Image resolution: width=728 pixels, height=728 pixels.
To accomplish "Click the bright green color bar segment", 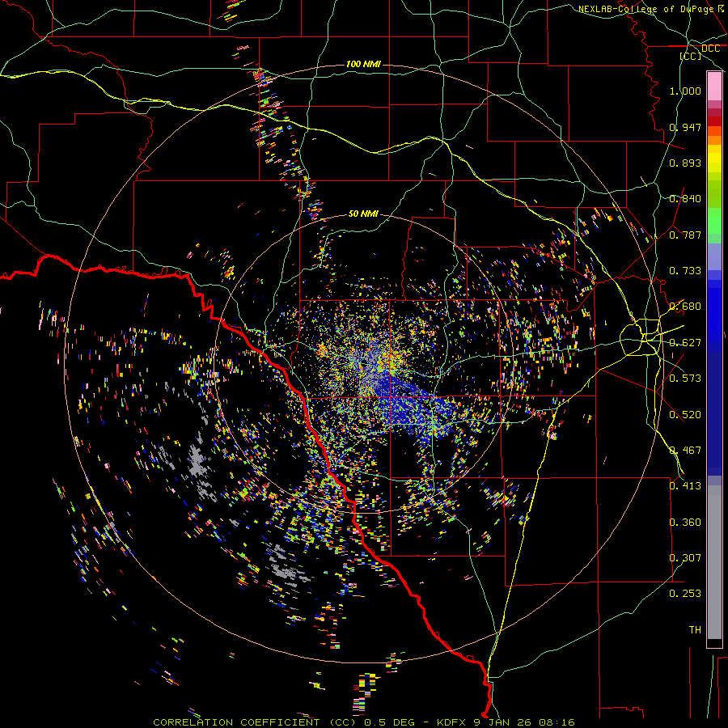I will 714,221.
